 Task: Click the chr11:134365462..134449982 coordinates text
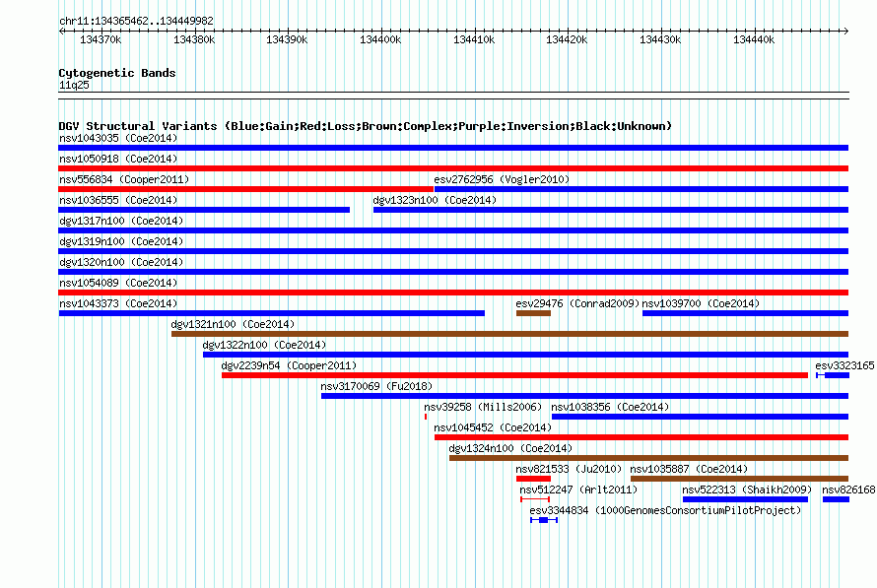[x=136, y=21]
